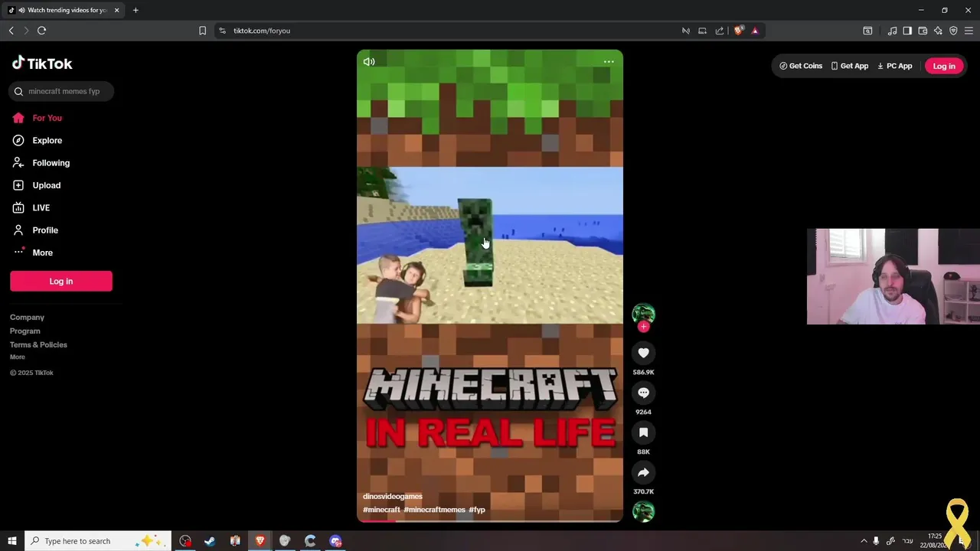The image size is (980, 551).
Task: View site information icon beside URL
Action: point(222,31)
